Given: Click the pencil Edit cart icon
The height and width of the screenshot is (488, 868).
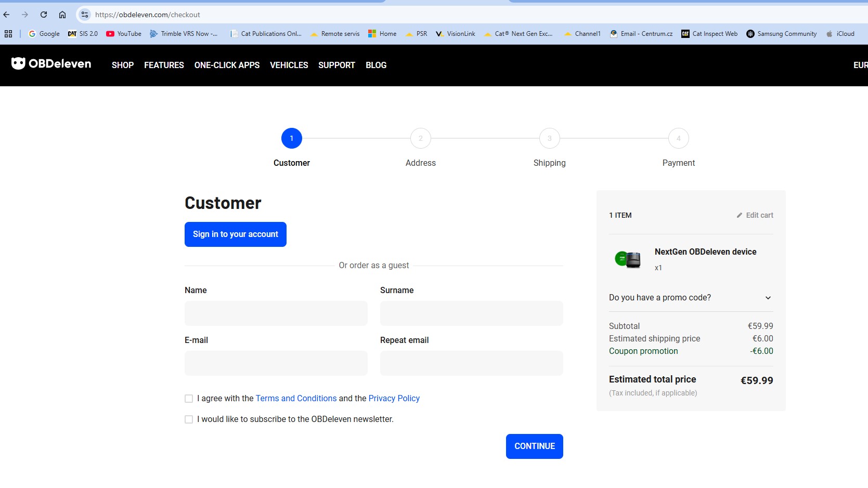Looking at the screenshot, I should click(x=740, y=215).
